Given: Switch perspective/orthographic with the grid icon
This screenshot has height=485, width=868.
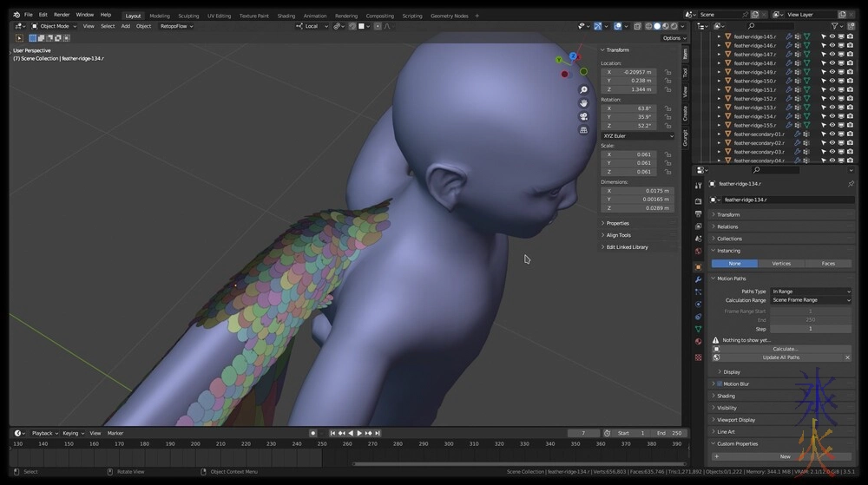Looking at the screenshot, I should coord(584,130).
